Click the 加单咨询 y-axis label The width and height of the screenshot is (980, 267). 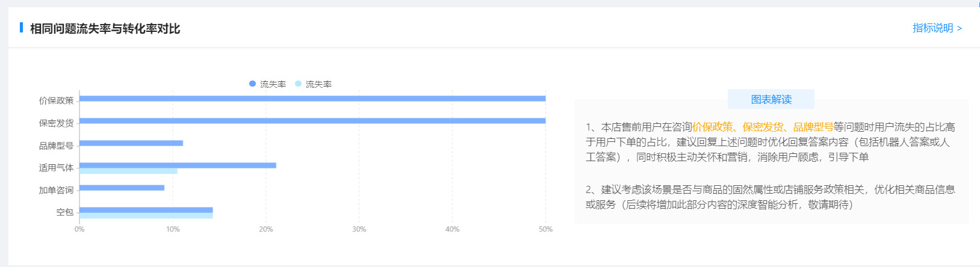[x=56, y=190]
